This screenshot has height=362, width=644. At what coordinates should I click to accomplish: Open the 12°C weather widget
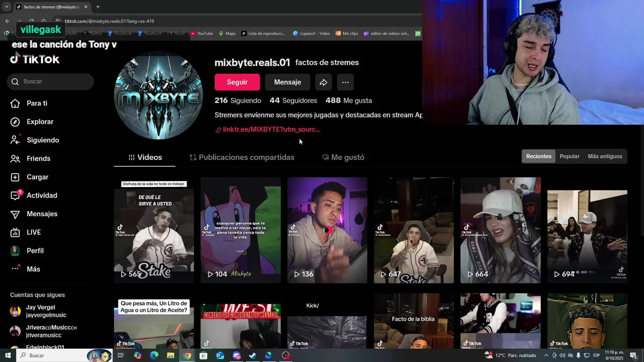click(511, 355)
